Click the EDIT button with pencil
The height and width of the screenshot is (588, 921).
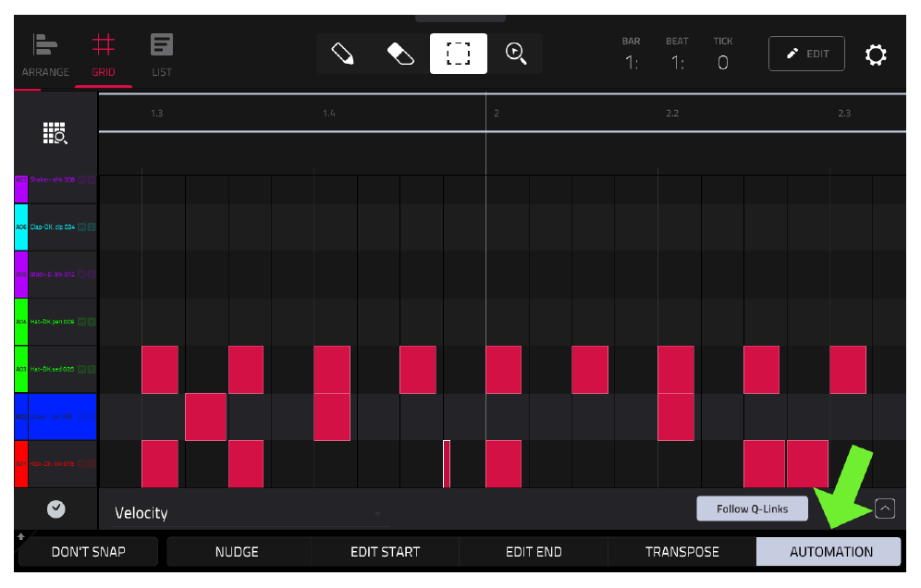pyautogui.click(x=806, y=54)
